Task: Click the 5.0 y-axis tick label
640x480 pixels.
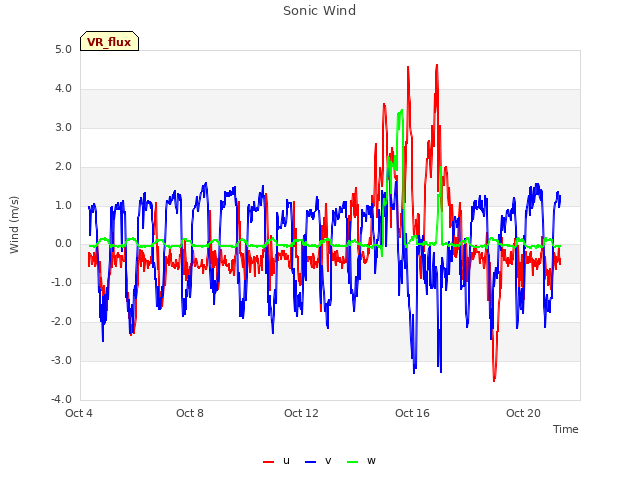Action: tap(63, 50)
